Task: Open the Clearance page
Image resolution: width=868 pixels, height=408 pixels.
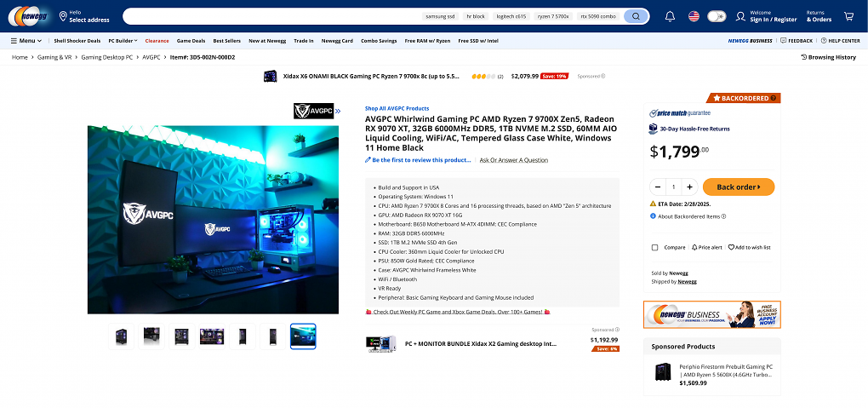Action: click(157, 41)
